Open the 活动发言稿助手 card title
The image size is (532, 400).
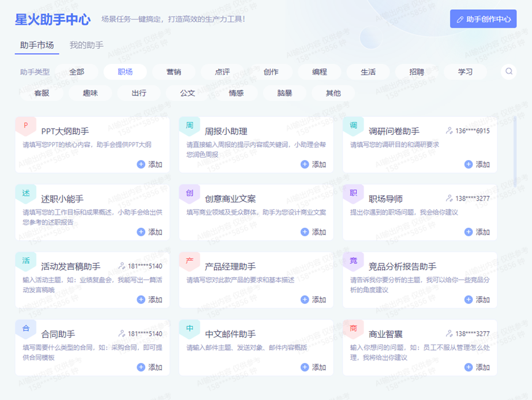tap(71, 266)
